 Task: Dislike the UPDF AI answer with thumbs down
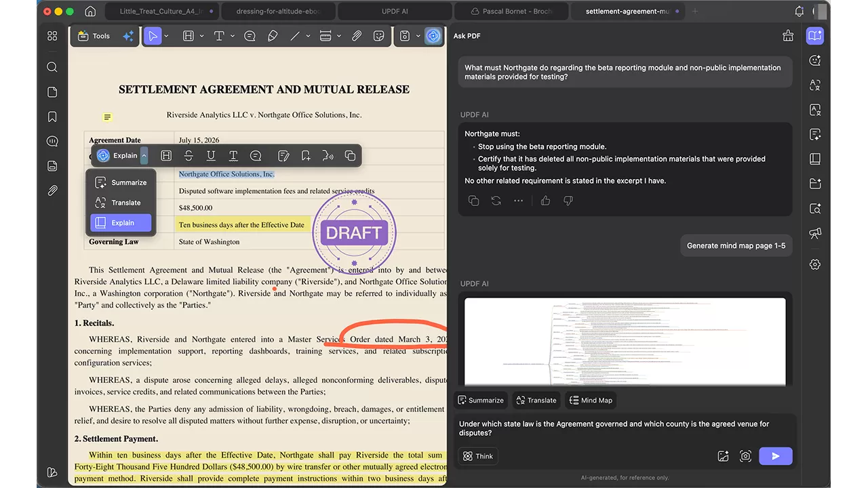pos(568,201)
